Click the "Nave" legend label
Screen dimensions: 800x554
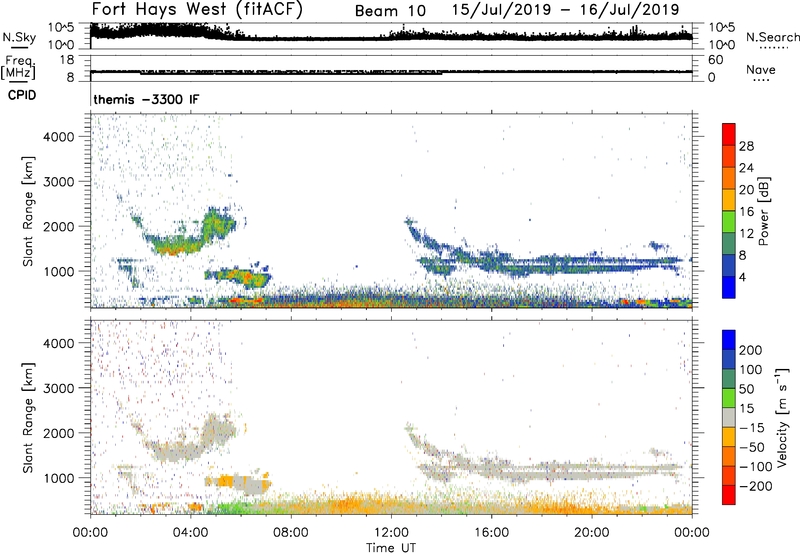761,69
